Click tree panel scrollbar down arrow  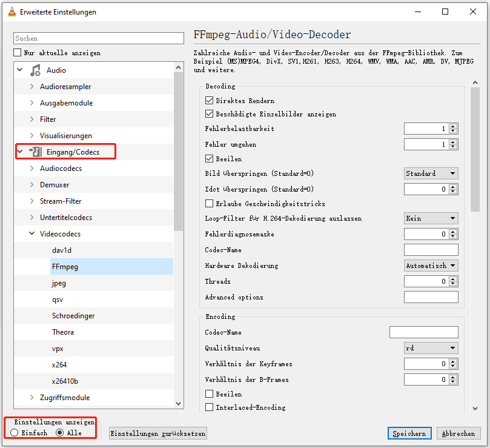[178, 404]
